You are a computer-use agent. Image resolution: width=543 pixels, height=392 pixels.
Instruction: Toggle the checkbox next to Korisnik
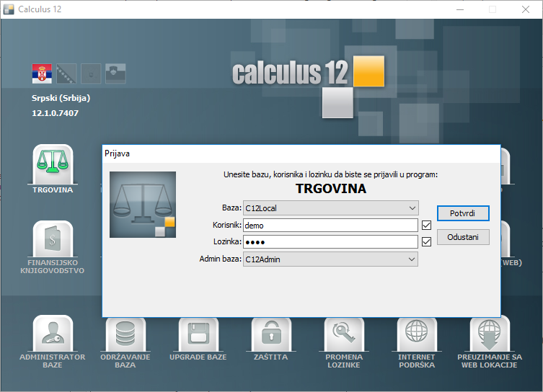pos(427,226)
